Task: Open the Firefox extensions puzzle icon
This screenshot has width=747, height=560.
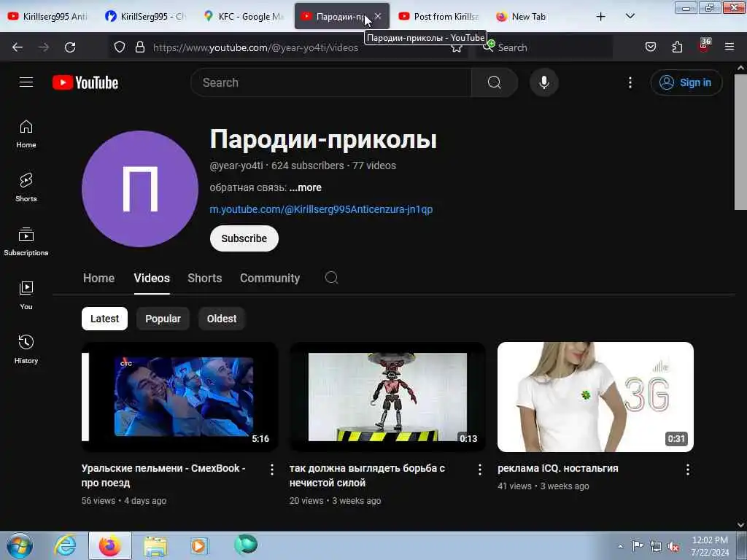Action: pos(677,47)
